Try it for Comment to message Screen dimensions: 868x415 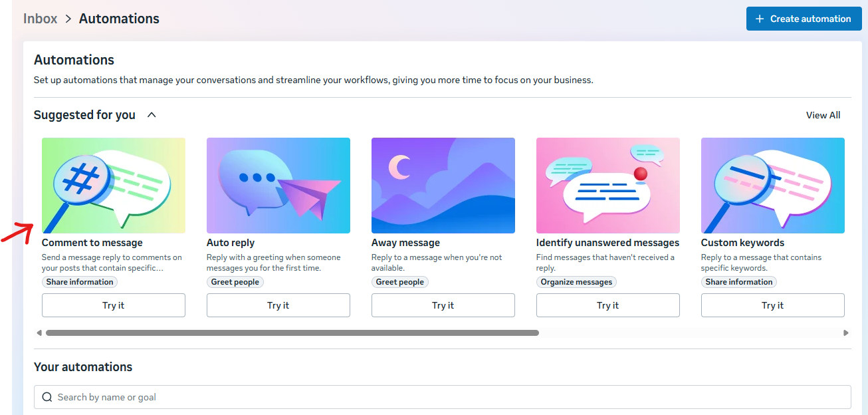[114, 305]
